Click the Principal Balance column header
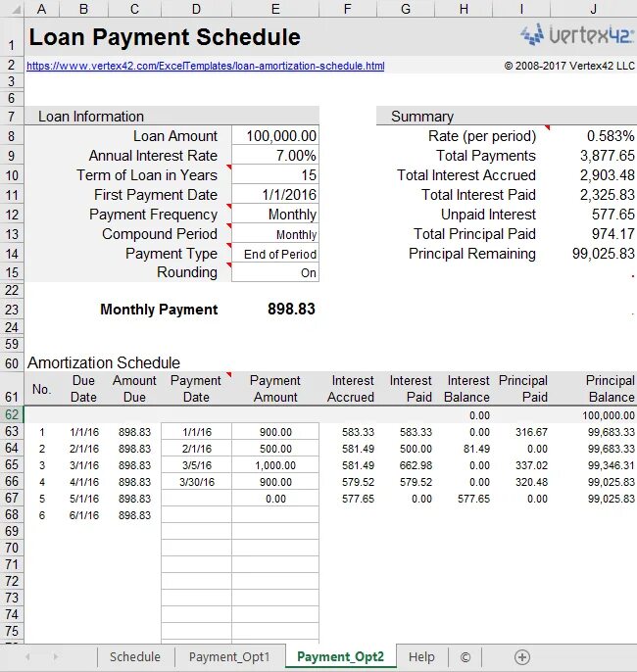Image resolution: width=637 pixels, height=672 pixels. coord(610,388)
